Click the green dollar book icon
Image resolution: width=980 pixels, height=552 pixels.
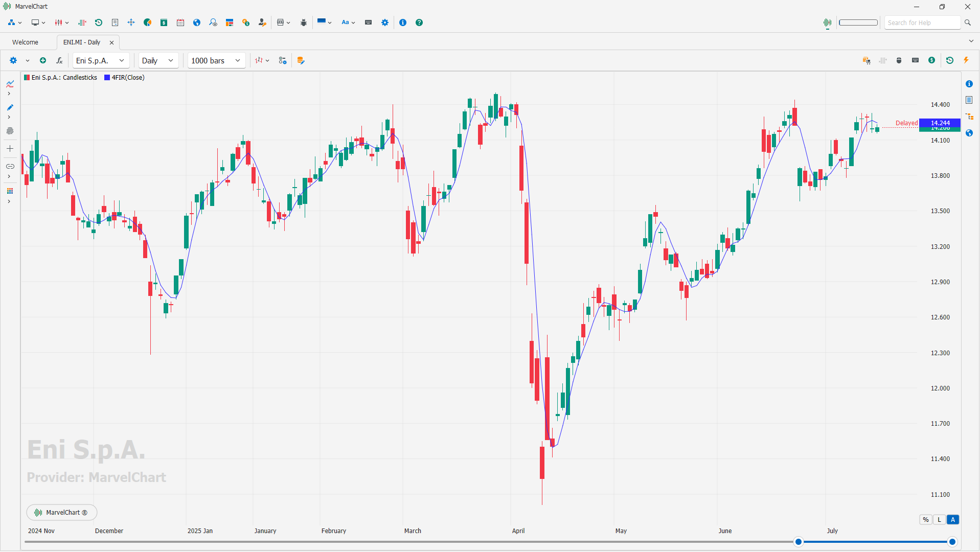[164, 22]
